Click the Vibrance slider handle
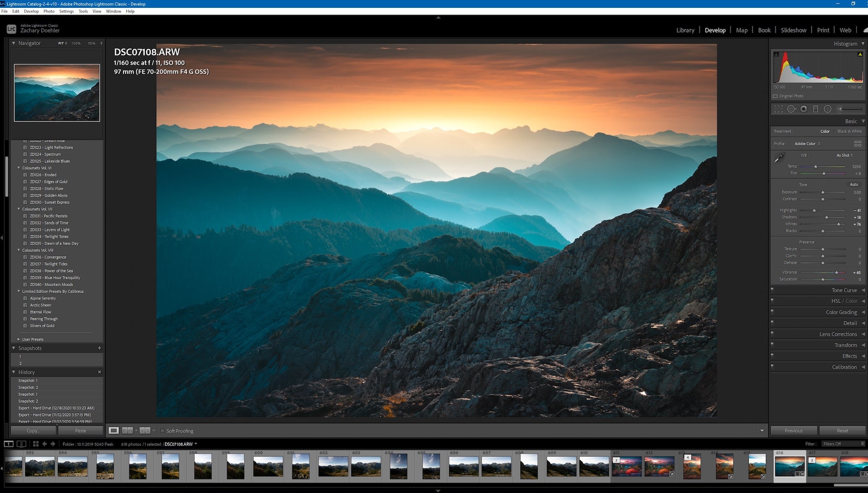The height and width of the screenshot is (493, 868). coord(836,273)
